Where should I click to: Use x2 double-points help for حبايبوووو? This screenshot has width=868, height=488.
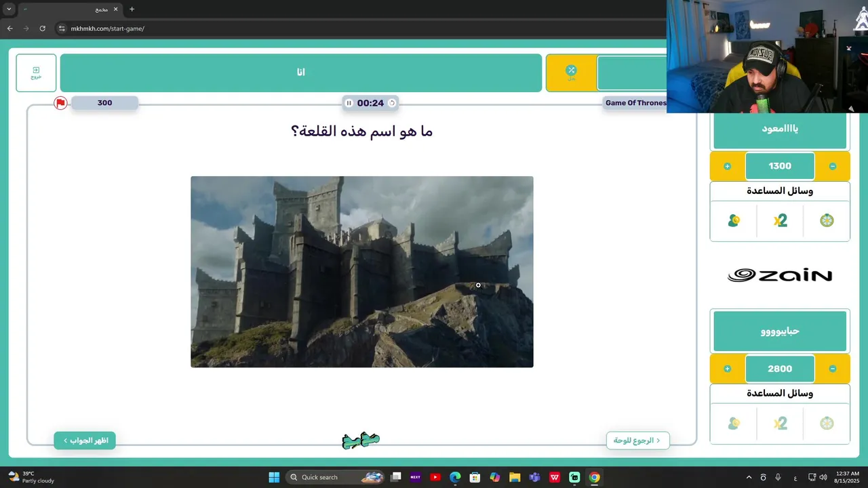click(780, 424)
